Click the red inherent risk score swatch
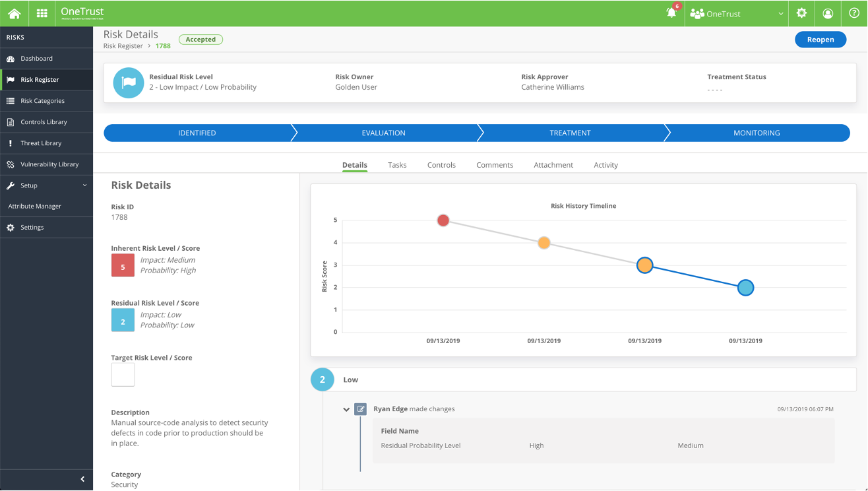The image size is (868, 491). [x=123, y=265]
